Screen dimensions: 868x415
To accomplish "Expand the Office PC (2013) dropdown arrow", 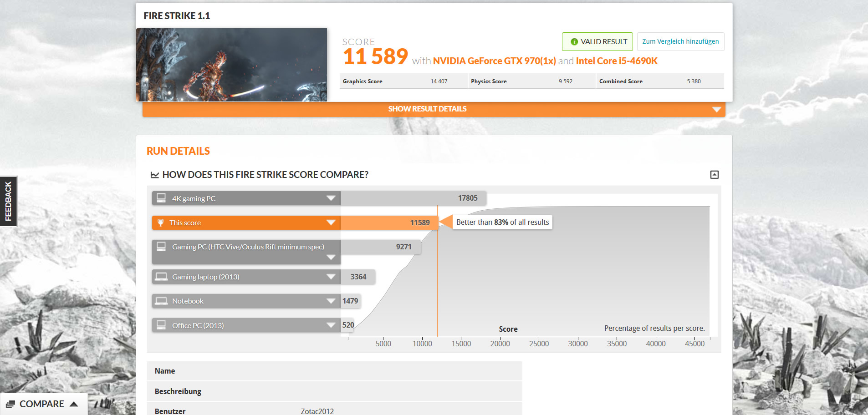I will pyautogui.click(x=331, y=325).
